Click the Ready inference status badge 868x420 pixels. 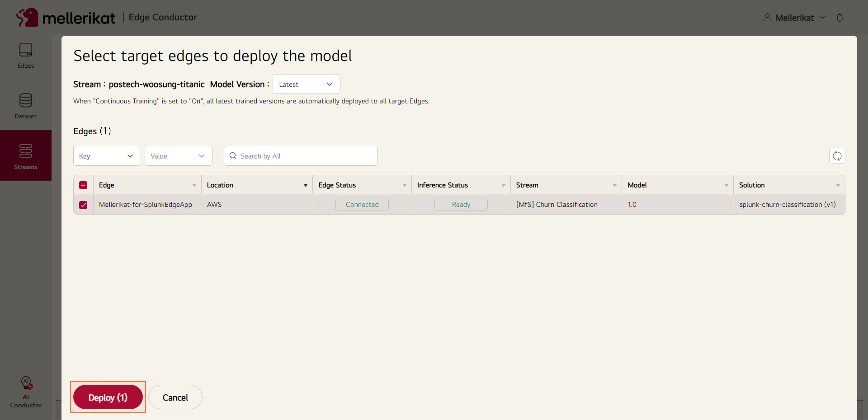tap(461, 205)
